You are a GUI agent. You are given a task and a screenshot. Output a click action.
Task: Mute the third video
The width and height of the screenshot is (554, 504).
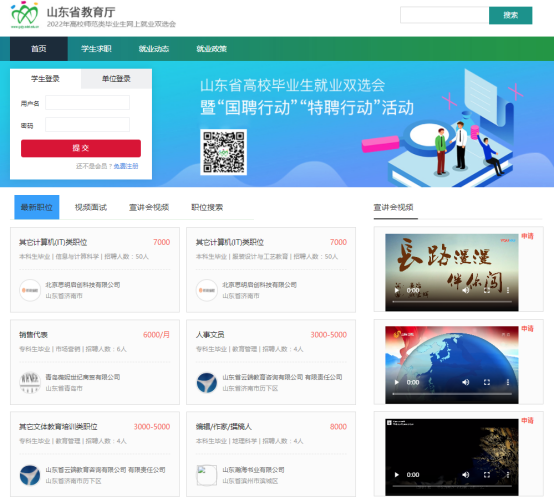point(466,475)
